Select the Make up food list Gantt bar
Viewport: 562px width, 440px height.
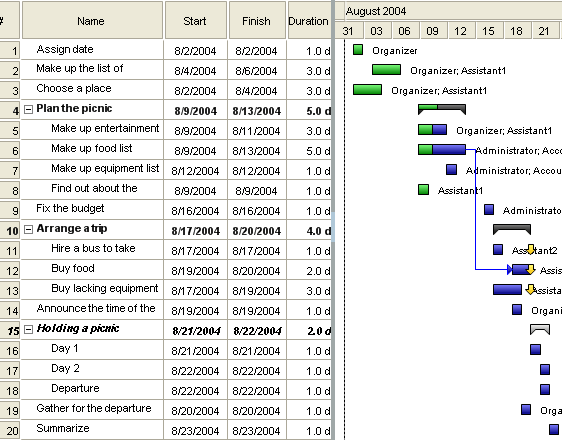click(442, 149)
